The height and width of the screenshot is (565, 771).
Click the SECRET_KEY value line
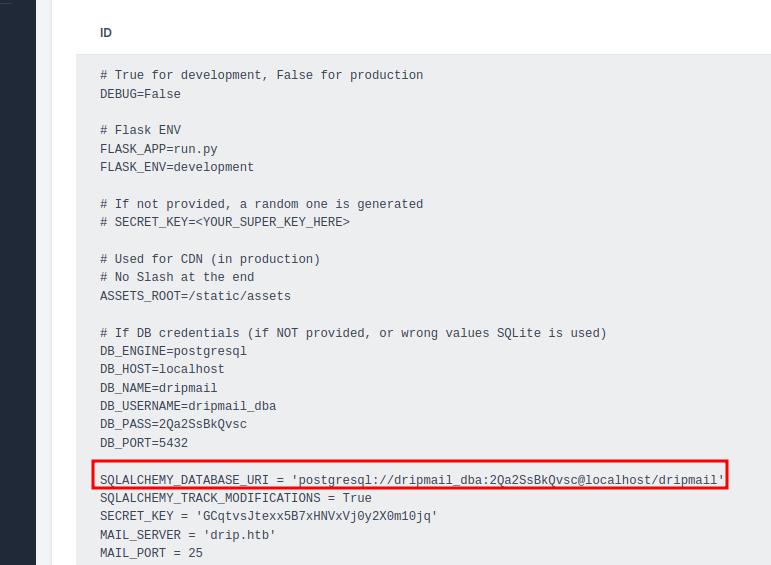268,516
